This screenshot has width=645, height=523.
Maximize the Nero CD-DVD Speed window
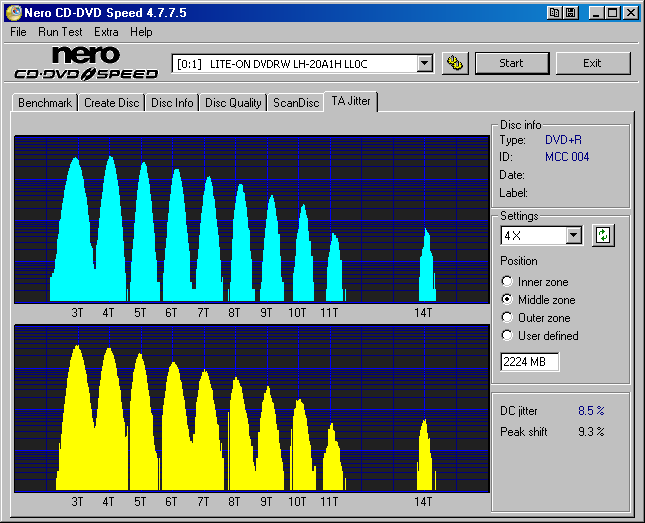click(613, 13)
